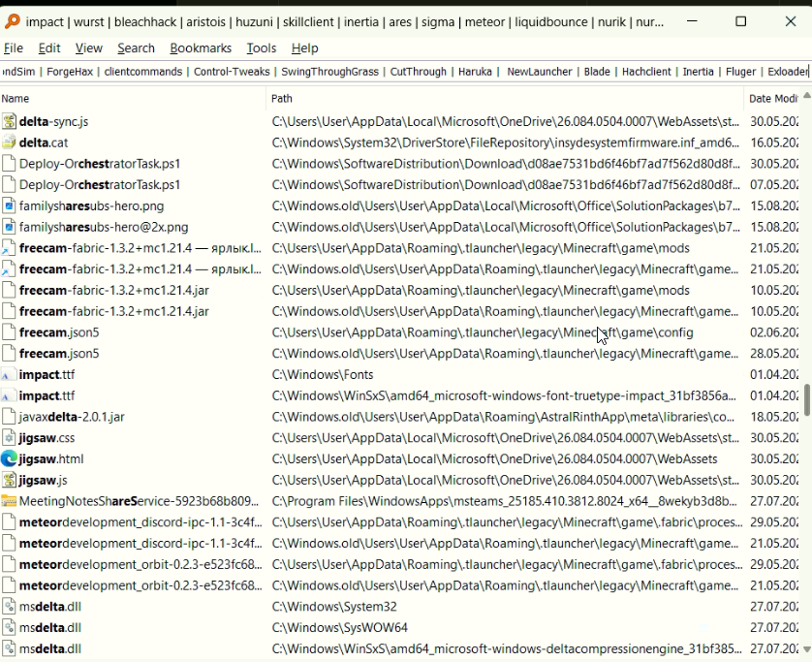Screen dimensions: 812x662
Task: Click path C:\Windows\SysWOW64 of msdelta.dll
Action: [340, 628]
